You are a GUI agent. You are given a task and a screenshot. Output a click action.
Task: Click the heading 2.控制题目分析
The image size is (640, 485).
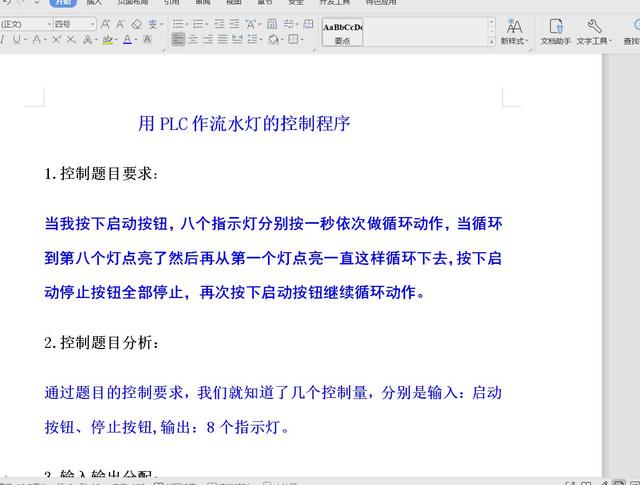coord(101,343)
